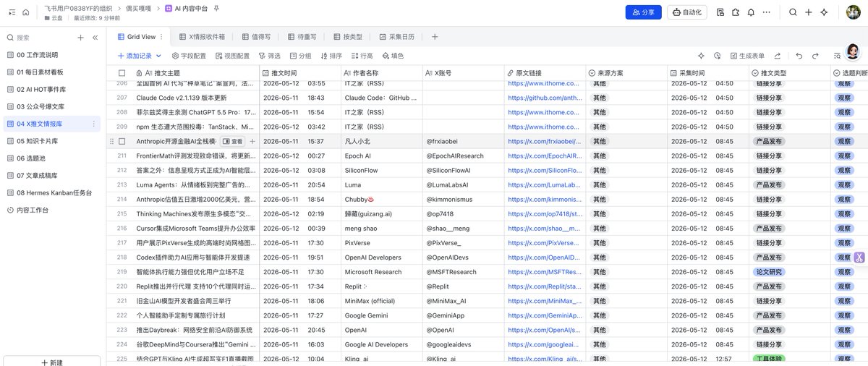The height and width of the screenshot is (366, 868).
Task: Open the history clock icon in toolbar
Action: (718, 56)
